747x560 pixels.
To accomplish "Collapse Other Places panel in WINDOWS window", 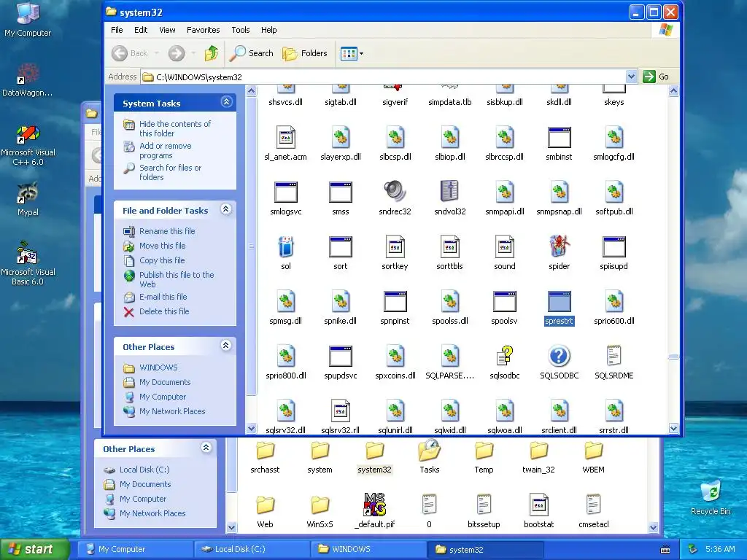I will (206, 448).
